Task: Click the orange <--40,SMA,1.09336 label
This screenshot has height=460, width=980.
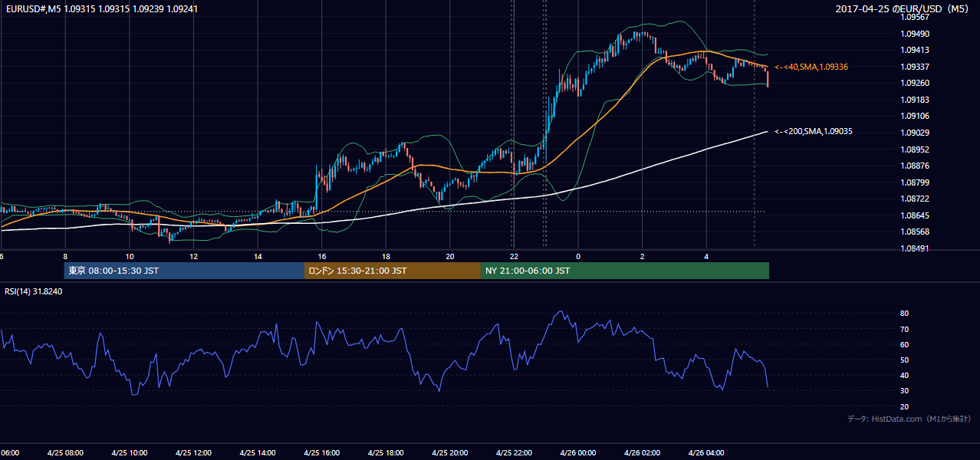Action: coord(811,67)
